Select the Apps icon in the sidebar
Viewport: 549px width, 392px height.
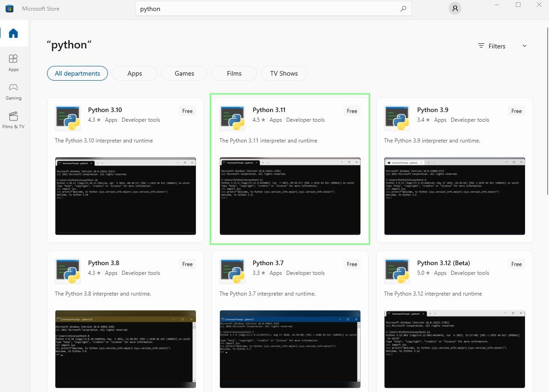tap(13, 62)
